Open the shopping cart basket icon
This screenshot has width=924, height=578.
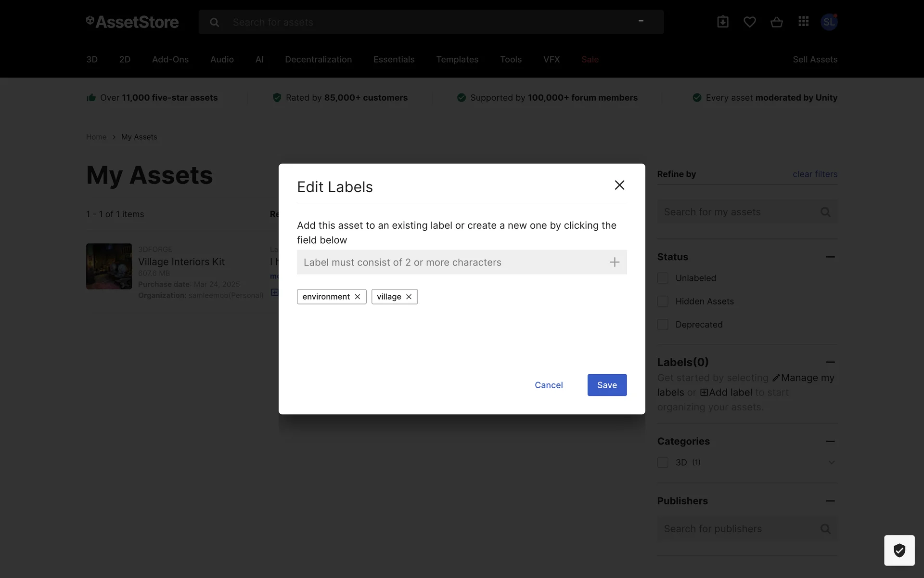[776, 22]
